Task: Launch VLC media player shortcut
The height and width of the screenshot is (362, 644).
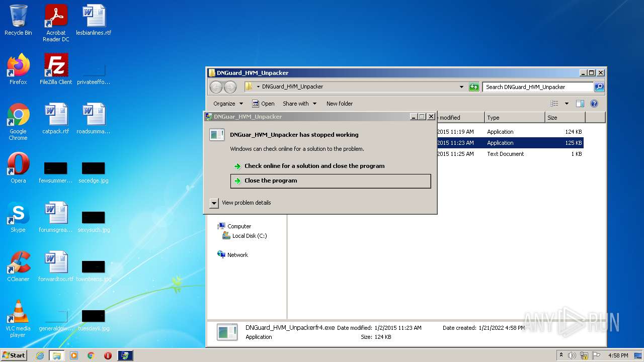Action: pos(18,319)
